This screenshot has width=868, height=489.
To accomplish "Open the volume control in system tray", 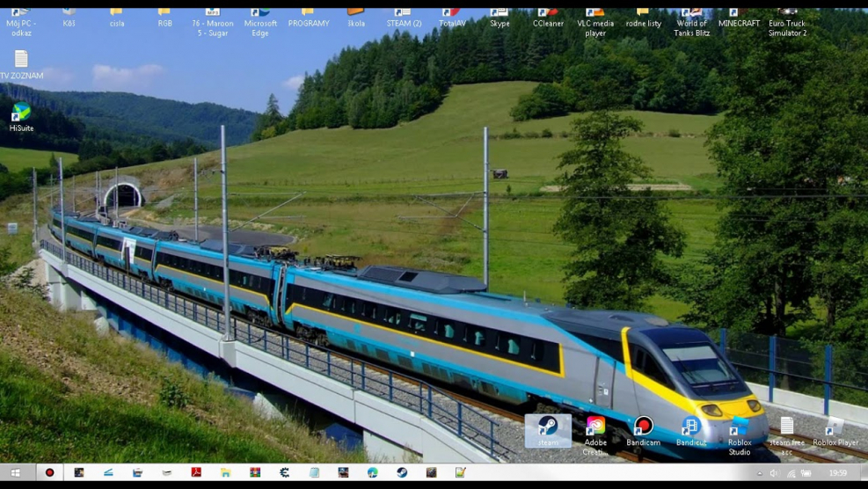I will [x=775, y=473].
